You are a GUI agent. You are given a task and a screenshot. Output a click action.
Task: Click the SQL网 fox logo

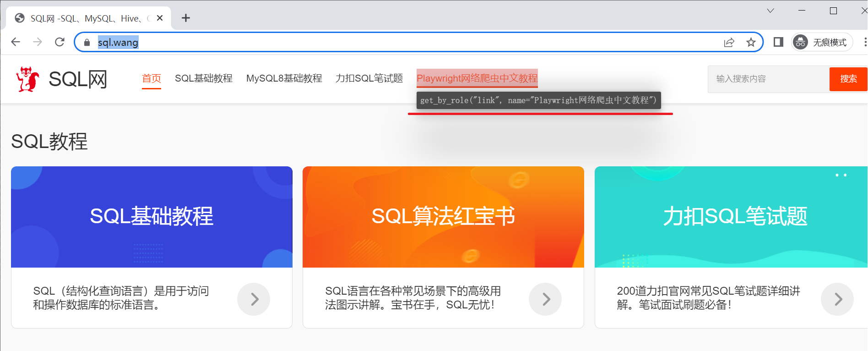(27, 79)
